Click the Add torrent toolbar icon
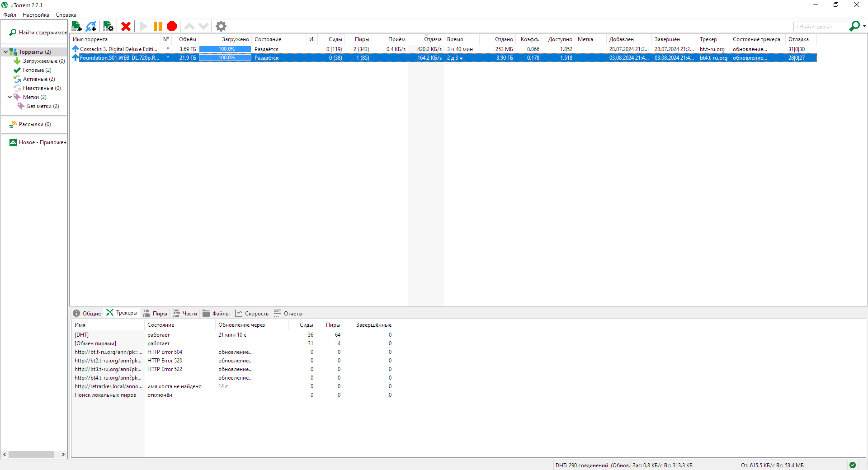 (77, 26)
